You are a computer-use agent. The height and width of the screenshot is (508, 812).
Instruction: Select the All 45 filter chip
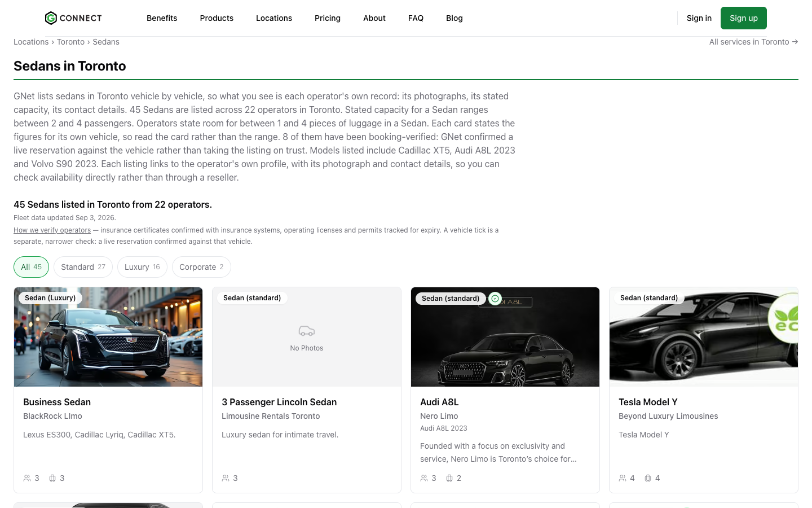click(31, 267)
